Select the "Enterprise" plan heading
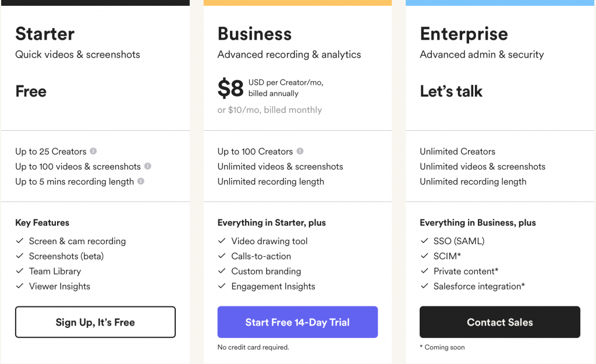The image size is (596, 364). 463,34
